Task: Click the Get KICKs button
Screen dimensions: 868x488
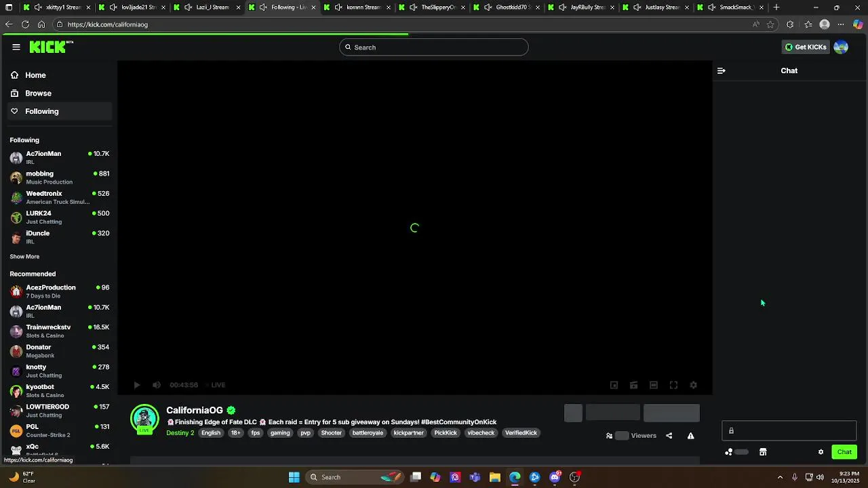Action: 806,47
